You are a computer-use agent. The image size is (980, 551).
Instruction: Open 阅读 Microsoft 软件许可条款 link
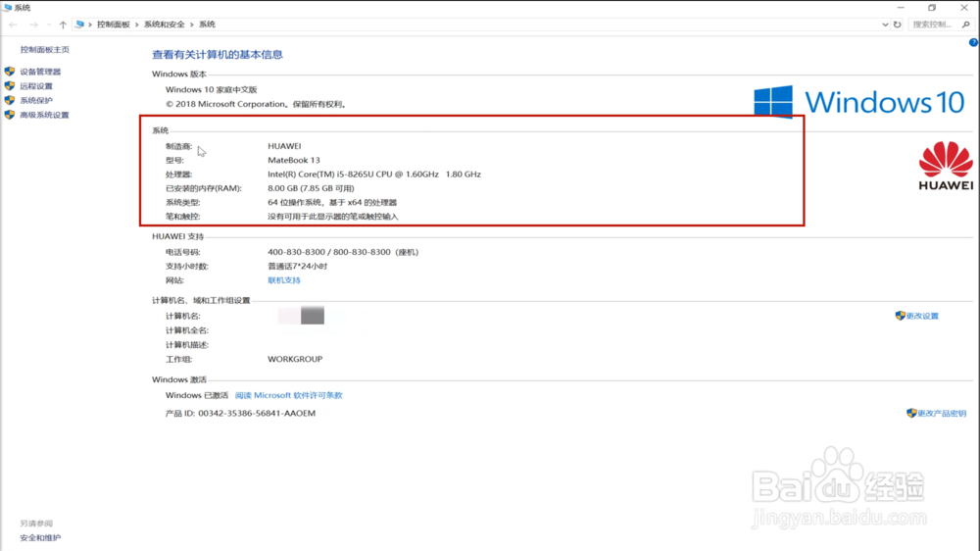pos(289,395)
